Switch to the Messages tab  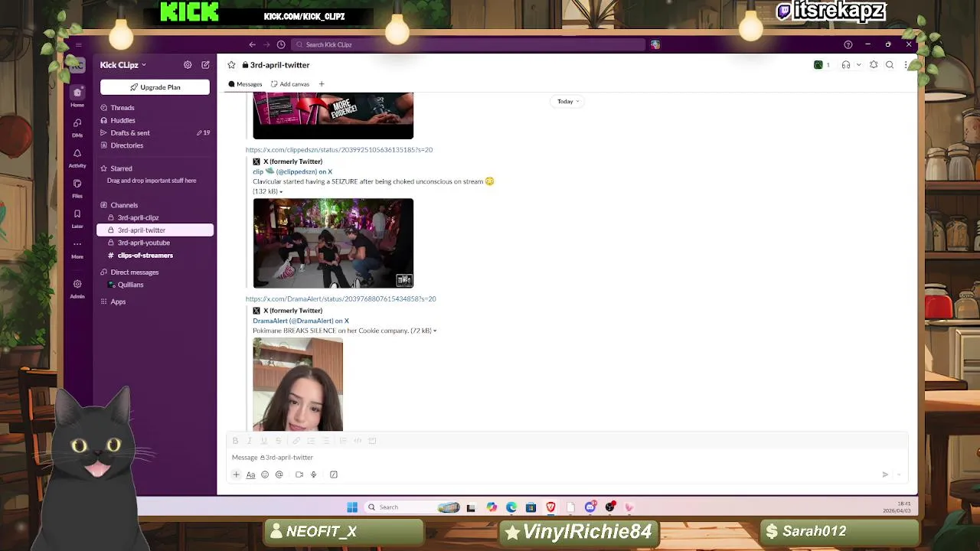[x=245, y=84]
